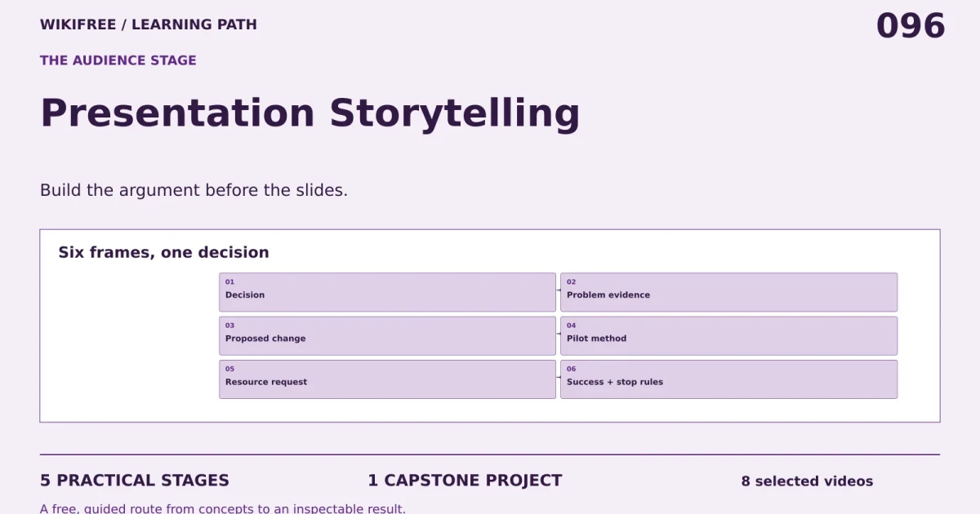This screenshot has width=980, height=514.
Task: Click the 1 CAPSTONE PROJECT text
Action: tap(465, 481)
